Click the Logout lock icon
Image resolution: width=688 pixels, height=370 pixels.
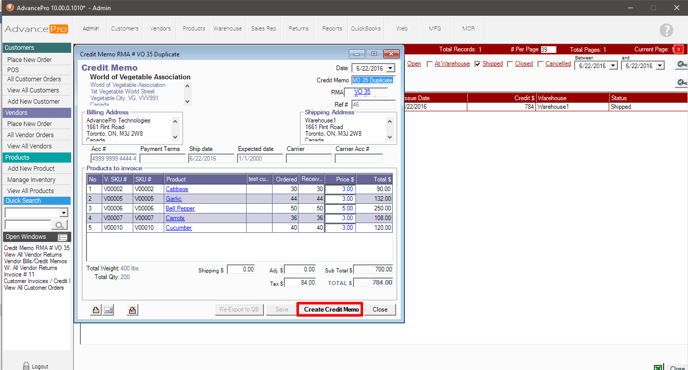coord(26,366)
